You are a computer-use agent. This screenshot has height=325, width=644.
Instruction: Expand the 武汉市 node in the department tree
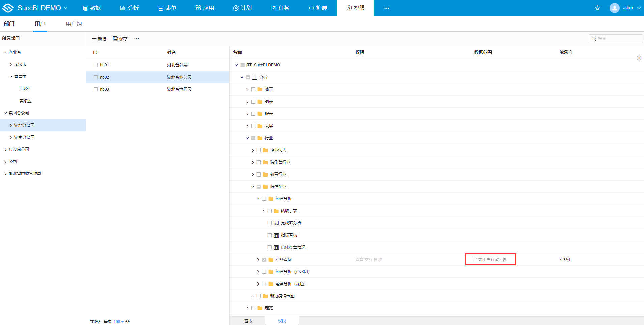(x=10, y=64)
